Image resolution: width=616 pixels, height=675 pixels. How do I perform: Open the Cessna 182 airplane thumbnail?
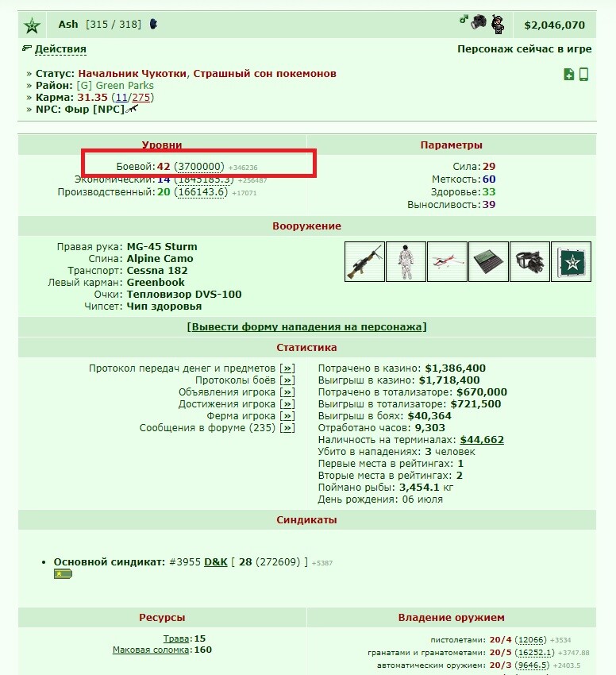click(447, 262)
